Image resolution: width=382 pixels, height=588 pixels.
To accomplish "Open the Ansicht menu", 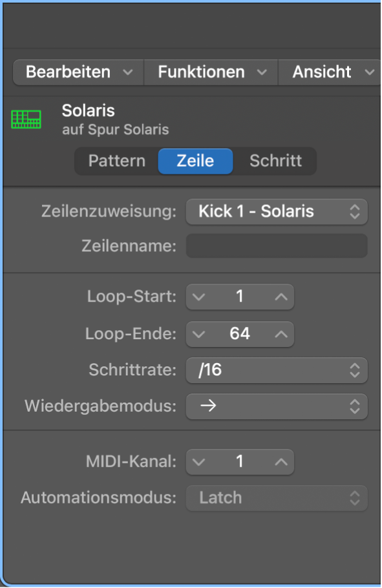I will [x=329, y=72].
